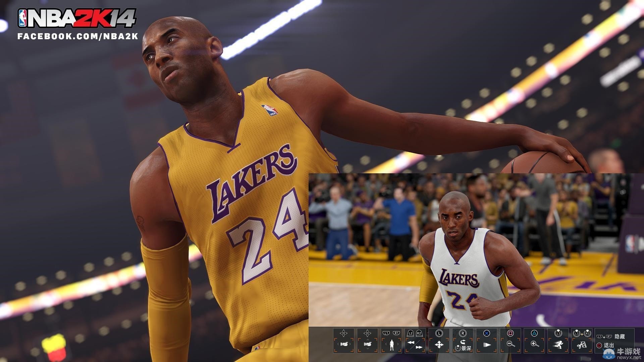Click the L3+R3 clip edit scissors icon
Screen dimensions: 644x362
click(x=582, y=341)
